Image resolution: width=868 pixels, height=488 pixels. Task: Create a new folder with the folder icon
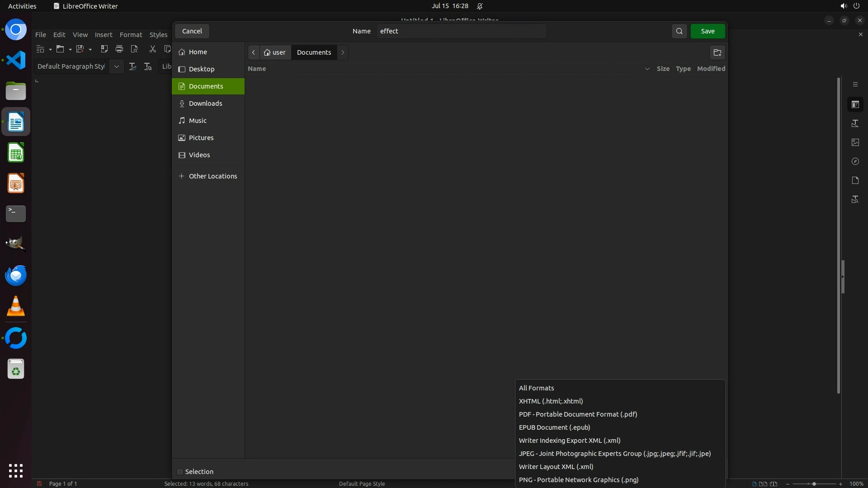pos(717,52)
